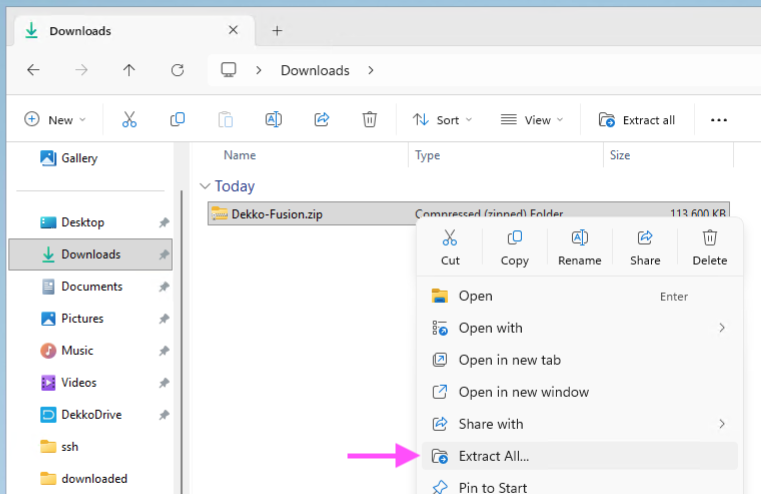This screenshot has height=494, width=761.
Task: Click the Delete trash icon in toolbar
Action: pyautogui.click(x=369, y=119)
